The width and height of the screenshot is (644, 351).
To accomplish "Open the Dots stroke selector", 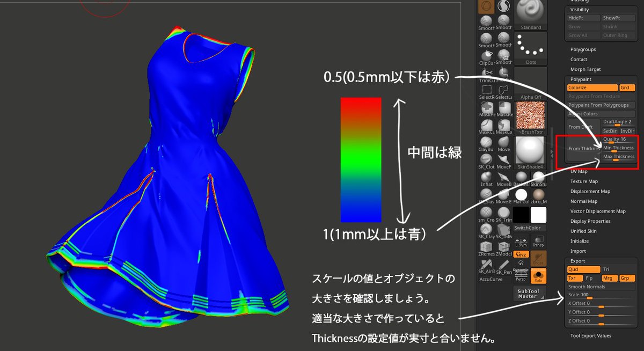I will (531, 48).
